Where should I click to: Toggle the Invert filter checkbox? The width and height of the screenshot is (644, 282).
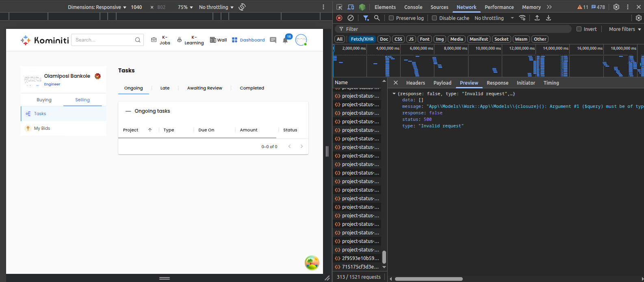point(579,29)
